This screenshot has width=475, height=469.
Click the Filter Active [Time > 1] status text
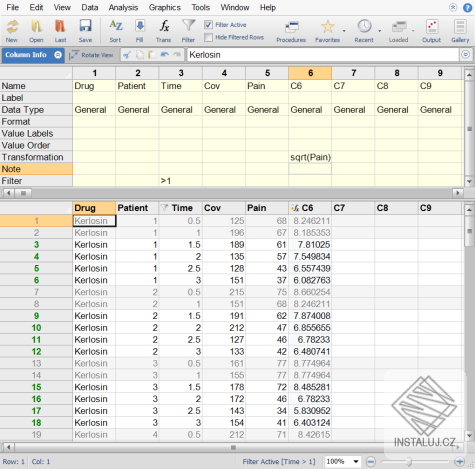[279, 462]
